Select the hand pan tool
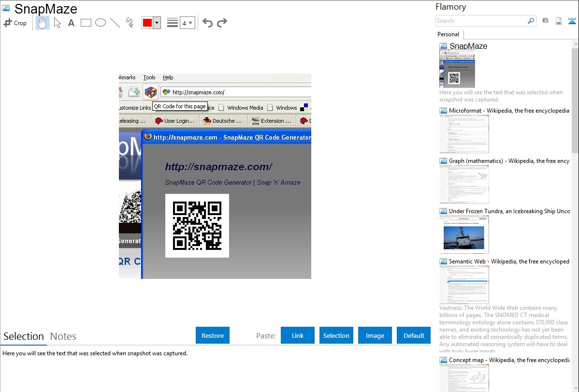 (x=42, y=23)
